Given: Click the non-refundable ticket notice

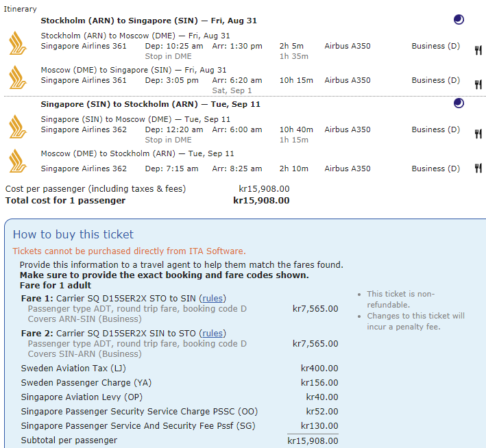Looking at the screenshot, I should [400, 299].
